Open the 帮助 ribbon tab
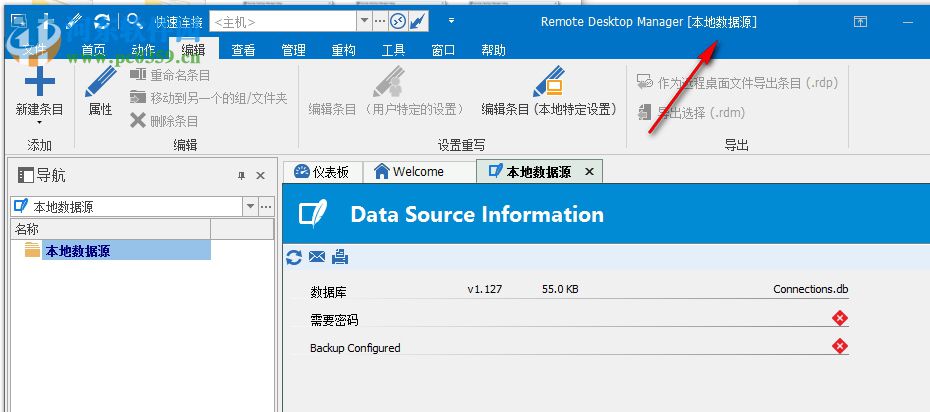The height and width of the screenshot is (412, 930). (x=493, y=50)
